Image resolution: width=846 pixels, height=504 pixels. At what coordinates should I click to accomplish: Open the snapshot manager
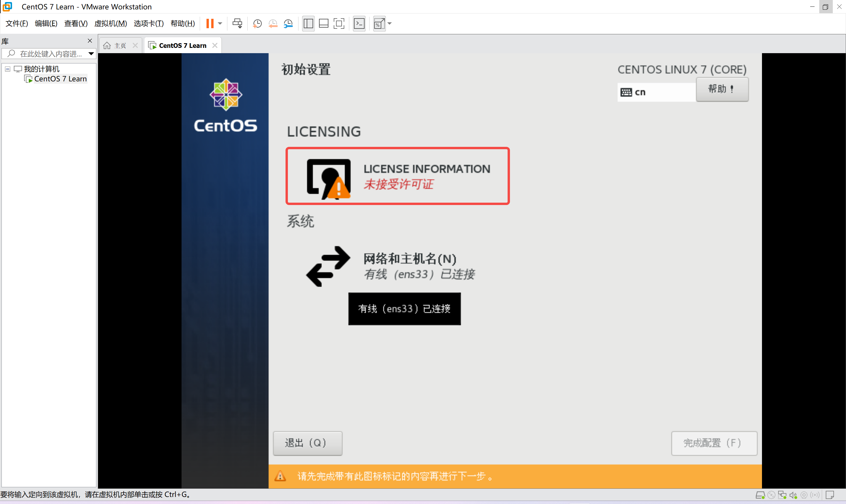click(x=288, y=23)
